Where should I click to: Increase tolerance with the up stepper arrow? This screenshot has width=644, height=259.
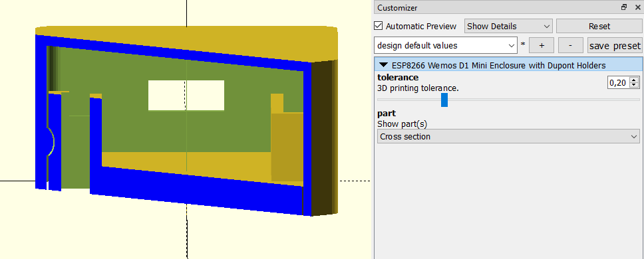tap(635, 80)
